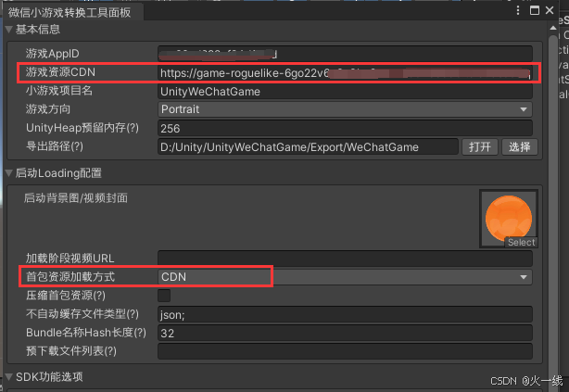The image size is (569, 392).
Task: Click the 导出路径 text field
Action: pos(308,146)
